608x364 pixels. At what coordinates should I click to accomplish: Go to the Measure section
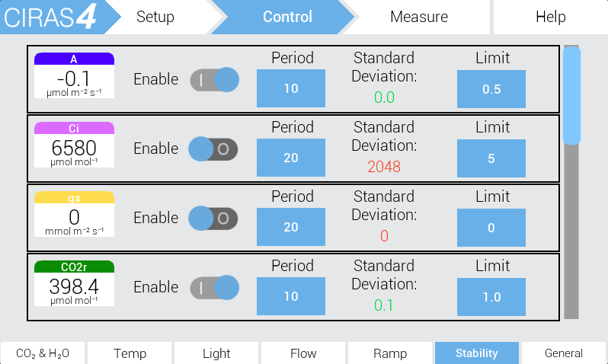click(x=419, y=17)
